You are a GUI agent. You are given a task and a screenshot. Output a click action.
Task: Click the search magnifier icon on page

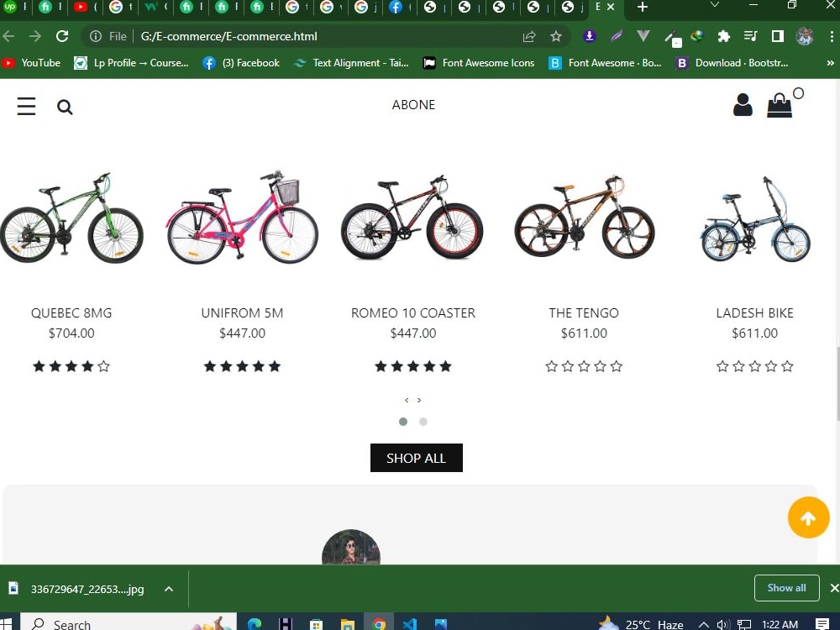pos(65,108)
